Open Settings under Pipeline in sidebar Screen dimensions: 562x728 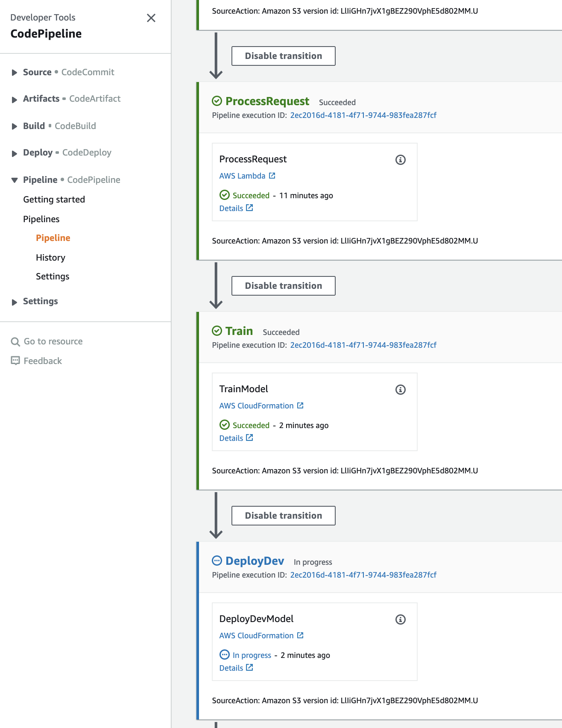[x=53, y=276]
